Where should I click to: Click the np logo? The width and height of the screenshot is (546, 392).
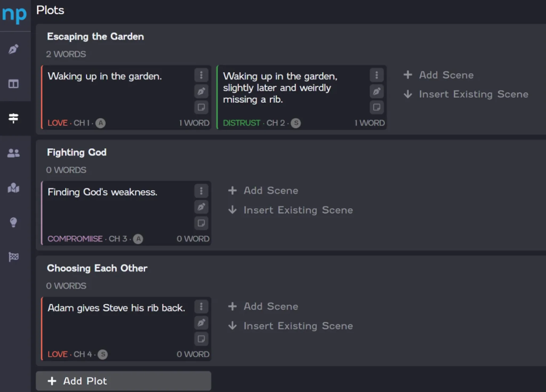[x=14, y=14]
